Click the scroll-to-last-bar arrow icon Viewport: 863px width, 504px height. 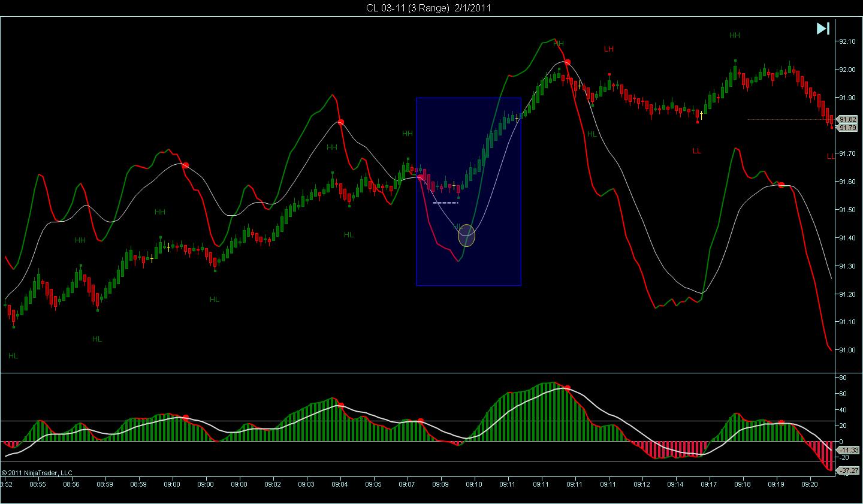823,28
